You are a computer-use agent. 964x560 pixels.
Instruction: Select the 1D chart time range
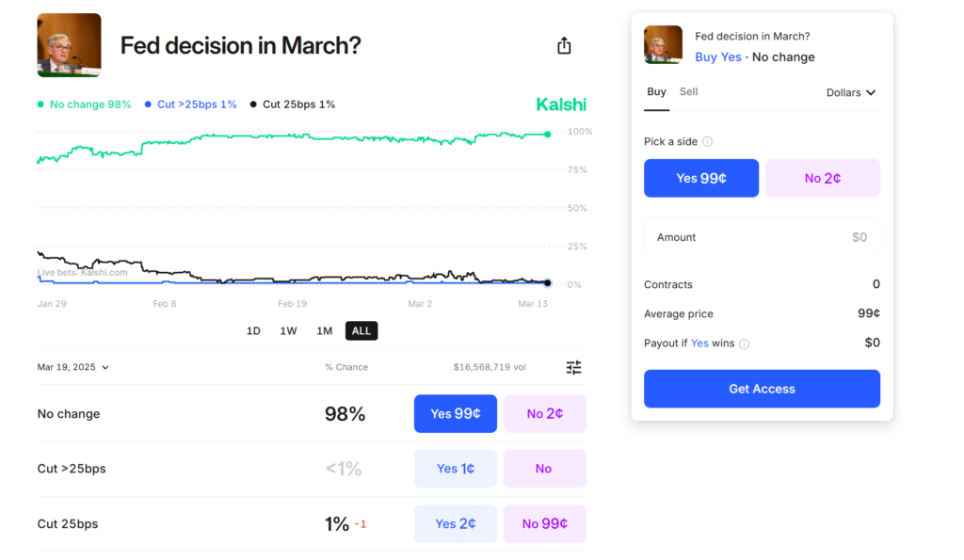click(x=253, y=330)
